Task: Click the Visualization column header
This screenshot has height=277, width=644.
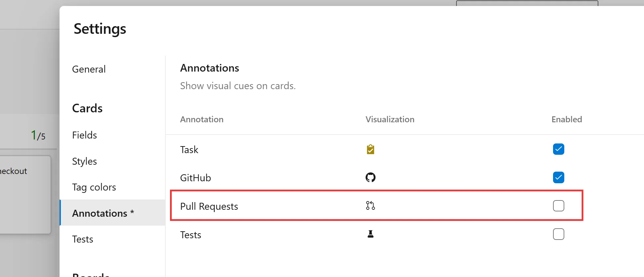Action: tap(390, 119)
